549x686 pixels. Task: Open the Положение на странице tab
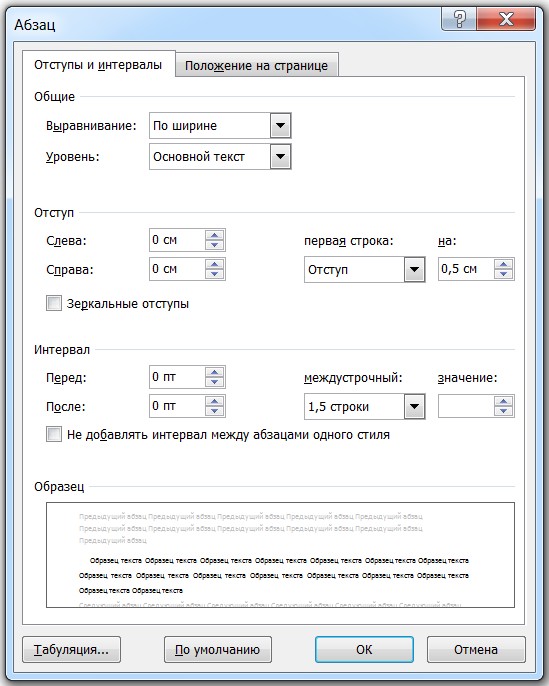pyautogui.click(x=256, y=66)
